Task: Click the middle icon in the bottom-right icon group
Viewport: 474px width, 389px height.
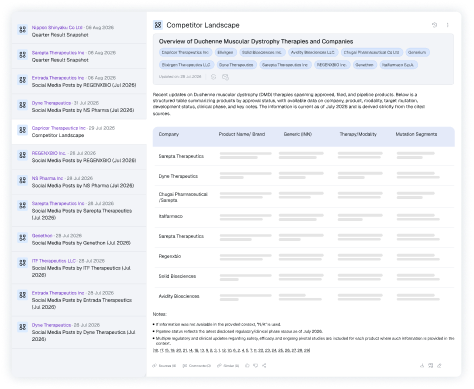Action: click(431, 366)
